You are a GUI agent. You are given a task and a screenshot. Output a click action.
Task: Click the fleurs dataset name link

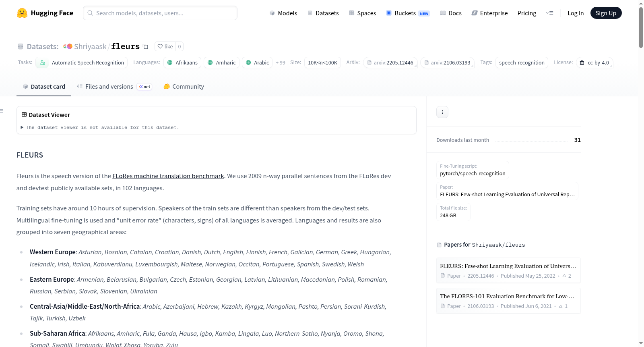(x=126, y=46)
